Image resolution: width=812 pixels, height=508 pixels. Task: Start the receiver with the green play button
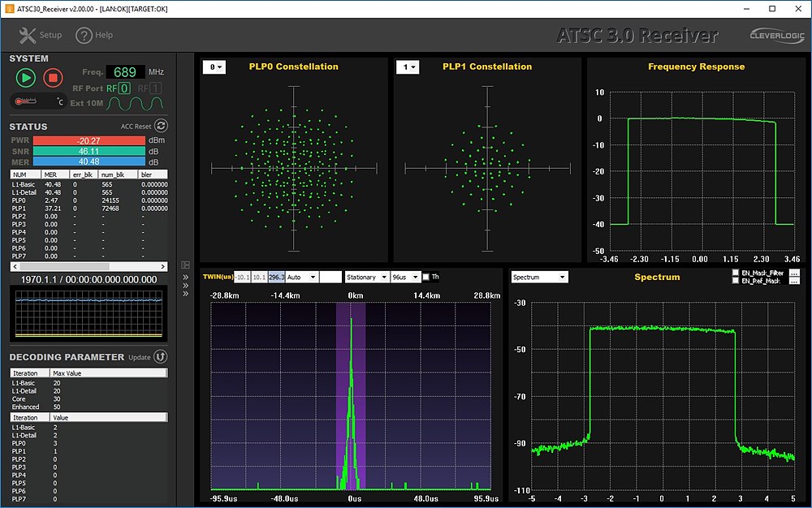[26, 78]
